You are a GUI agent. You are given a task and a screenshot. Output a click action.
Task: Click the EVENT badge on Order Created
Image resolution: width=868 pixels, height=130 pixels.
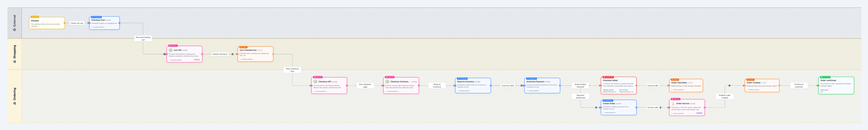(x=750, y=80)
